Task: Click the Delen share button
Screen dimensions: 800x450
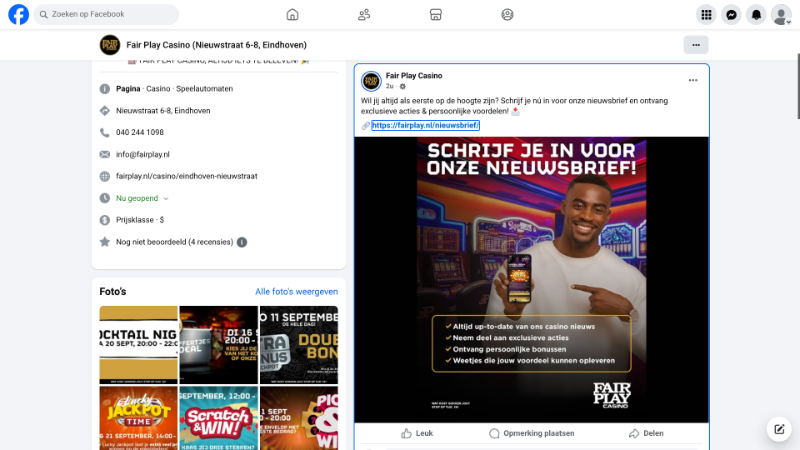Action: point(646,433)
